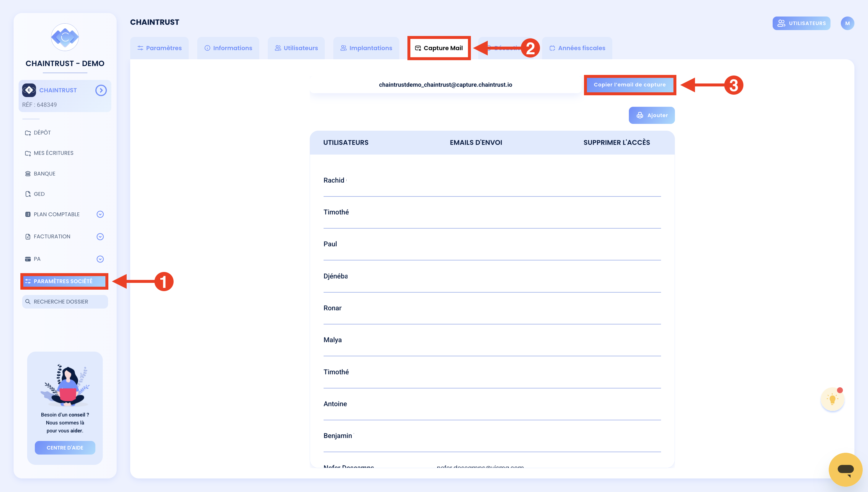Select FACTURATION menu entry
Image resolution: width=868 pixels, height=492 pixels.
(x=52, y=237)
